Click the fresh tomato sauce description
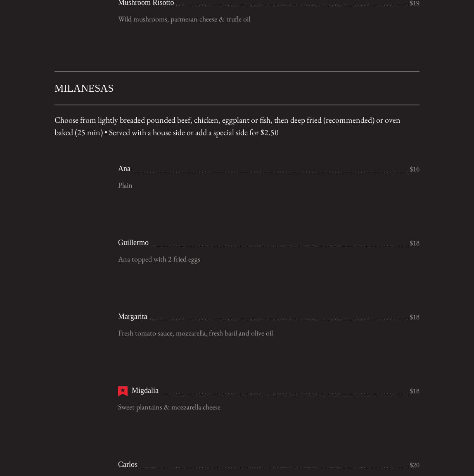This screenshot has width=474, height=476. [x=195, y=333]
